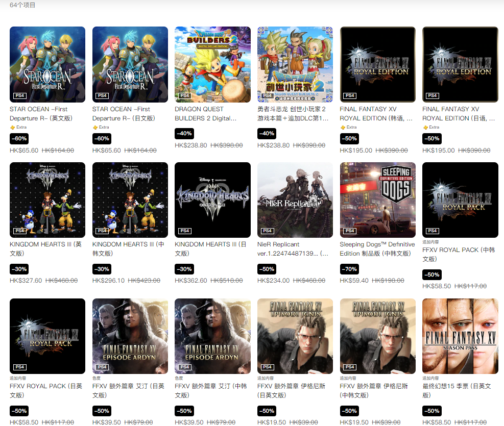Click the -30% badge under KINGDOM HEARTS III (日文版)
Image resolution: width=504 pixels, height=426 pixels.
pos(184,269)
